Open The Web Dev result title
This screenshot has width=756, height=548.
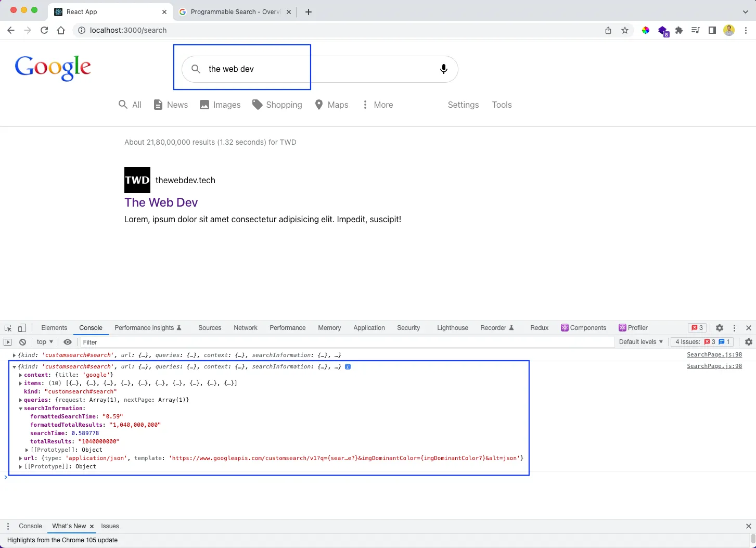tap(161, 202)
